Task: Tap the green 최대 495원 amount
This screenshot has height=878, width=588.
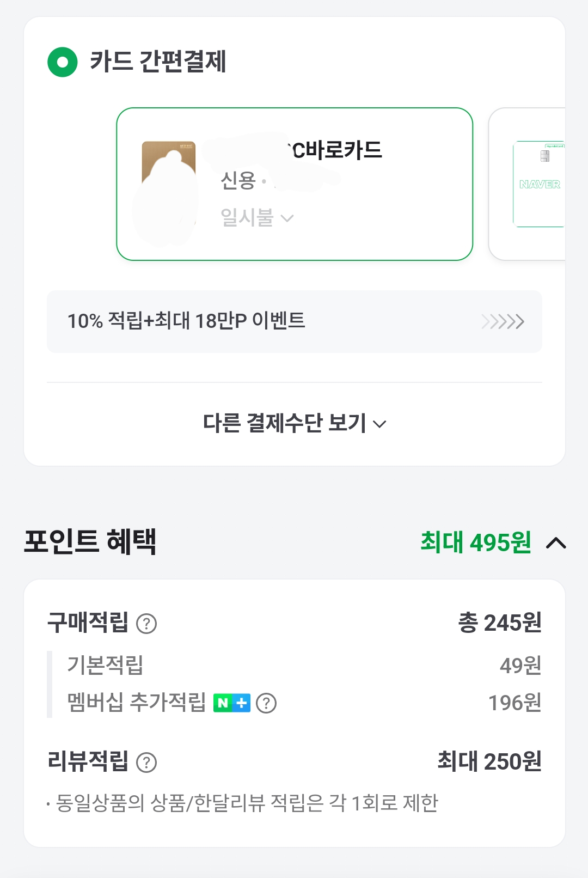Action: tap(475, 542)
